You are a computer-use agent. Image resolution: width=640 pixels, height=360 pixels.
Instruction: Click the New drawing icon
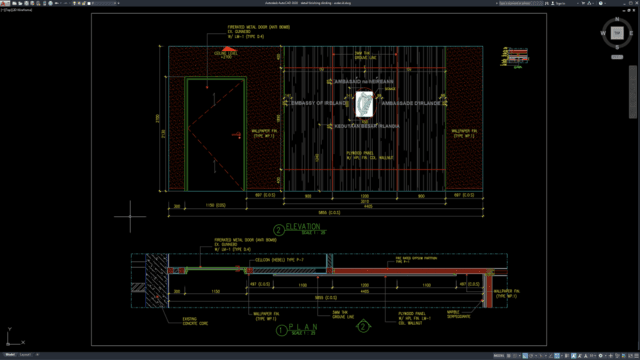(x=14, y=3)
